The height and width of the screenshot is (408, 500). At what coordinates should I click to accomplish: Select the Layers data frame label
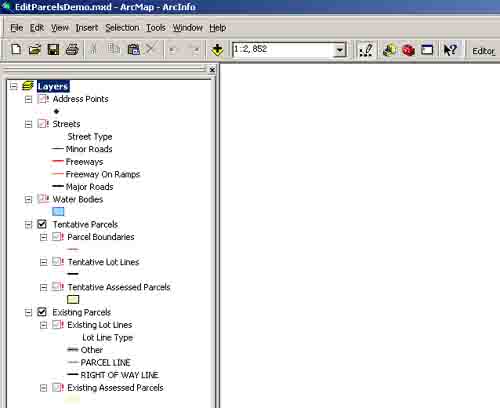pos(53,86)
